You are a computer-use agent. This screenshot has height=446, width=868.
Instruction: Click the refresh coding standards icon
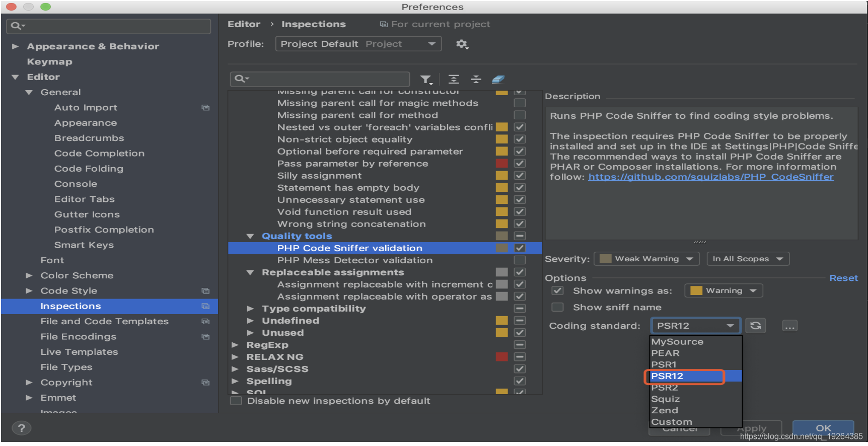[x=756, y=326]
